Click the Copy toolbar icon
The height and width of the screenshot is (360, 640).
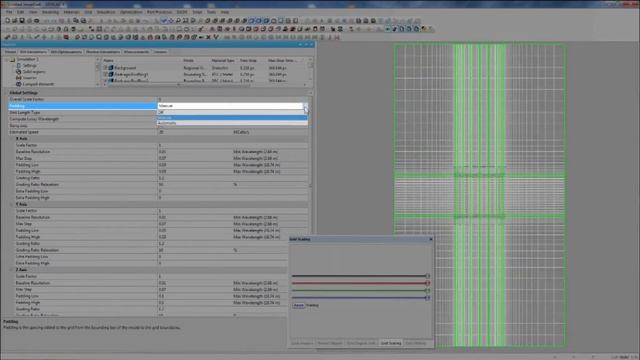[x=76, y=20]
